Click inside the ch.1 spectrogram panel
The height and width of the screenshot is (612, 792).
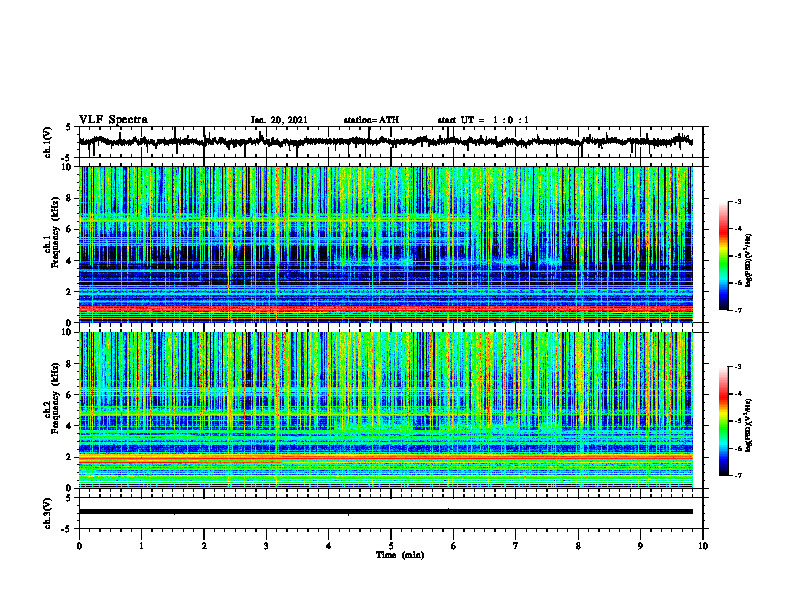[385, 244]
